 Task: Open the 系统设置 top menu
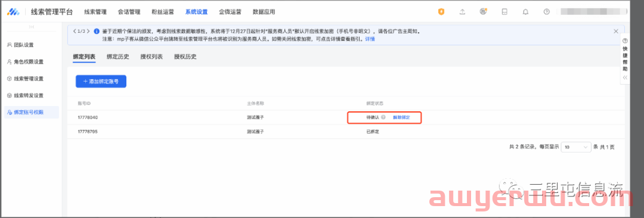(196, 12)
